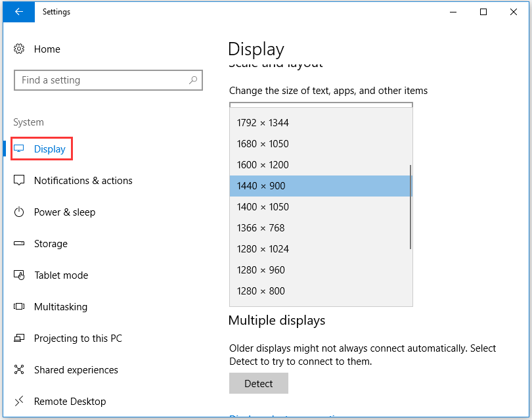Viewport: 532px width, 420px height.
Task: Click the Find a setting search box
Action: (108, 80)
